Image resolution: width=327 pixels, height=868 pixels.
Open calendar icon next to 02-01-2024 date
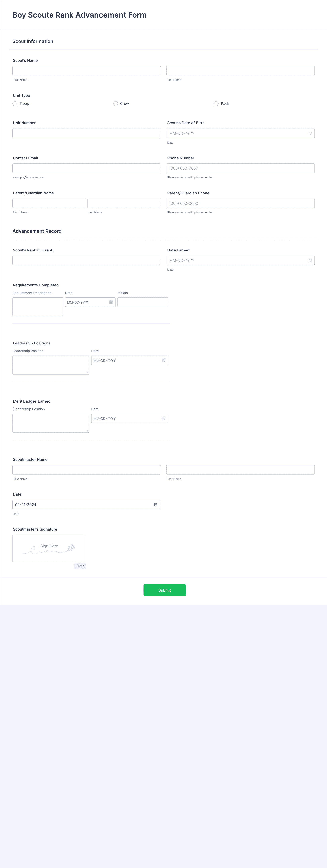click(156, 505)
